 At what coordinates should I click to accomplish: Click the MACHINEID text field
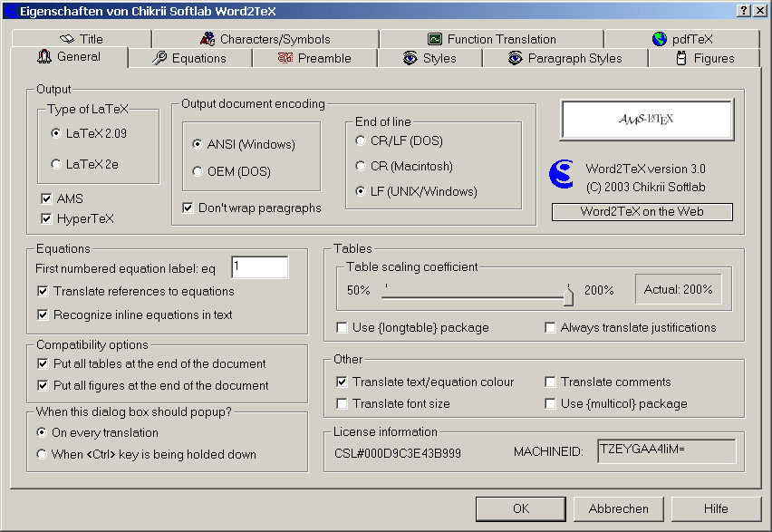pyautogui.click(x=667, y=451)
